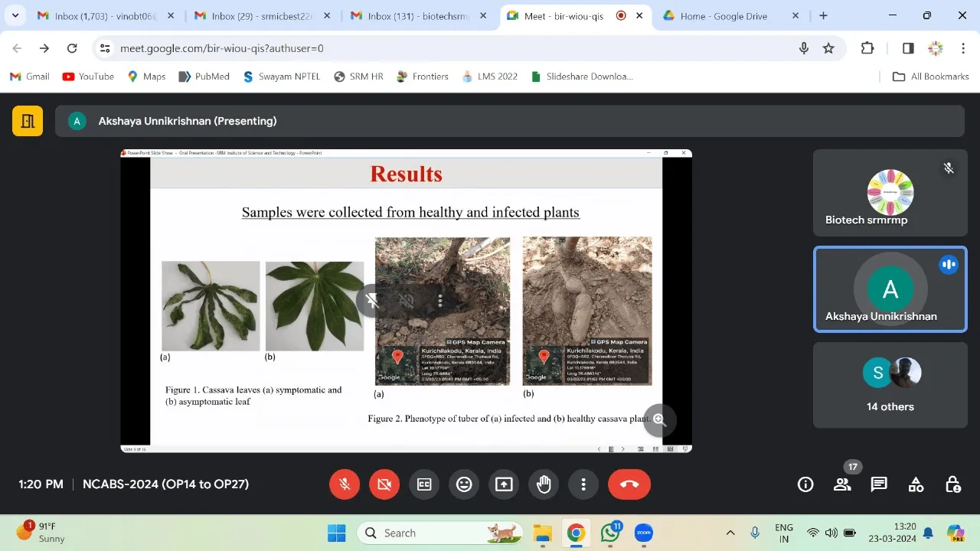Bookmark this page with the star icon
Image resolution: width=980 pixels, height=551 pixels.
point(828,48)
